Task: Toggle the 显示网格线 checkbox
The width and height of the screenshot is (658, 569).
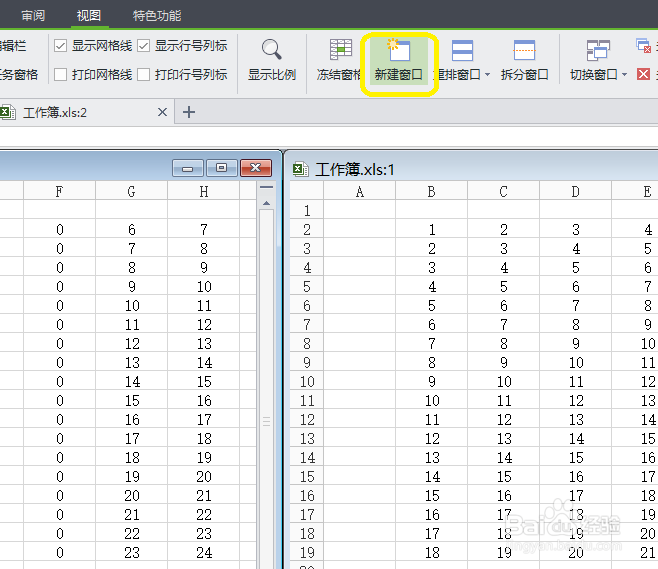Action: coord(60,46)
